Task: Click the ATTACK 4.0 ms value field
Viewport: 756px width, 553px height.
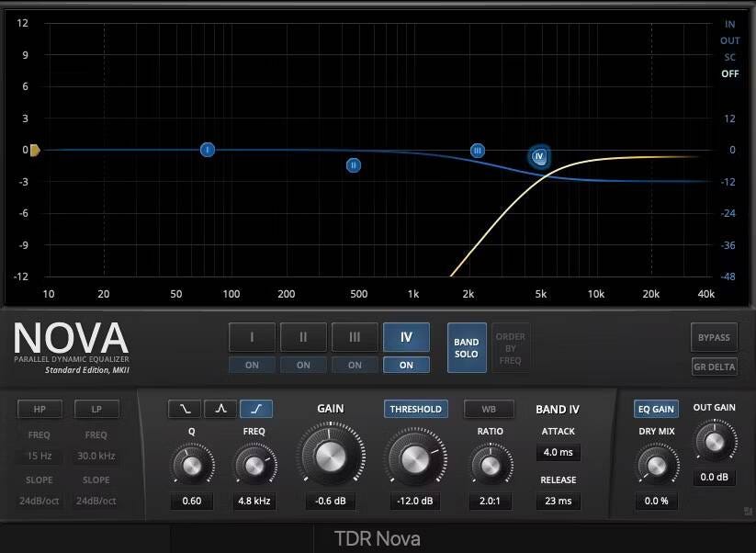Action: tap(558, 452)
